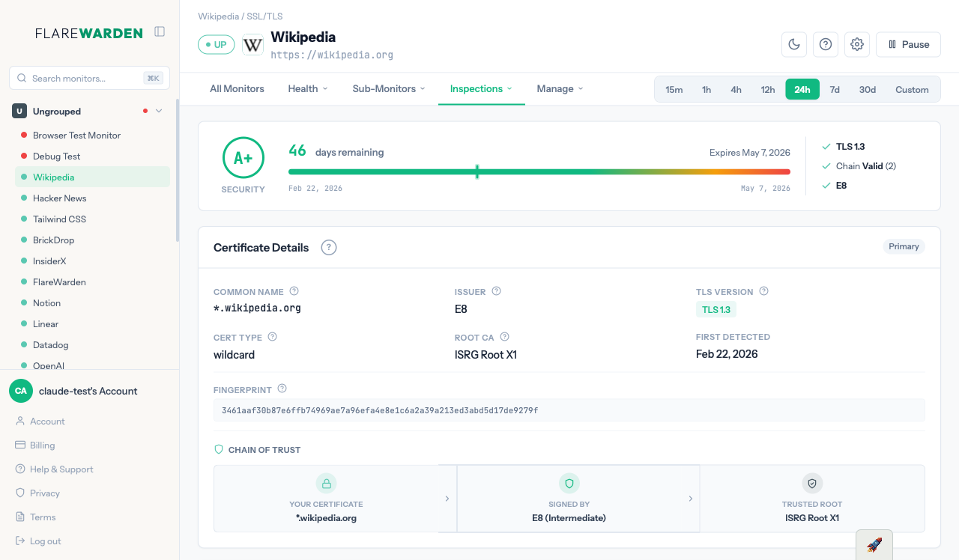This screenshot has height=560, width=959.
Task: Open the Sub-Monitors dropdown
Action: coord(389,88)
